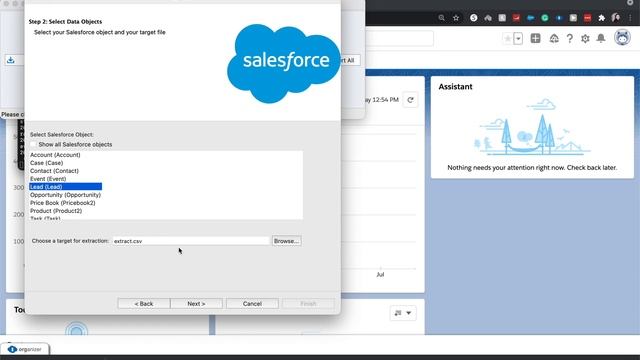Screen dimensions: 640x360
Task: Open the Salesforce user profile avatar
Action: [x=622, y=38]
